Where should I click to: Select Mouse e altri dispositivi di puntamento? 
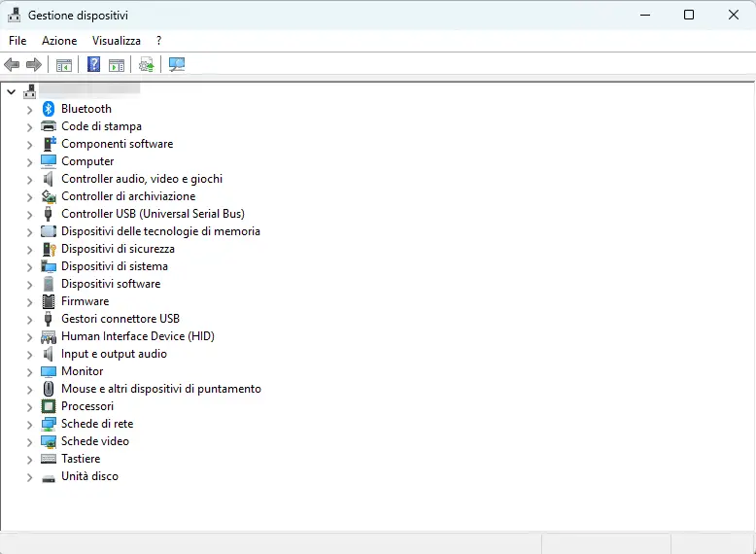pyautogui.click(x=160, y=389)
